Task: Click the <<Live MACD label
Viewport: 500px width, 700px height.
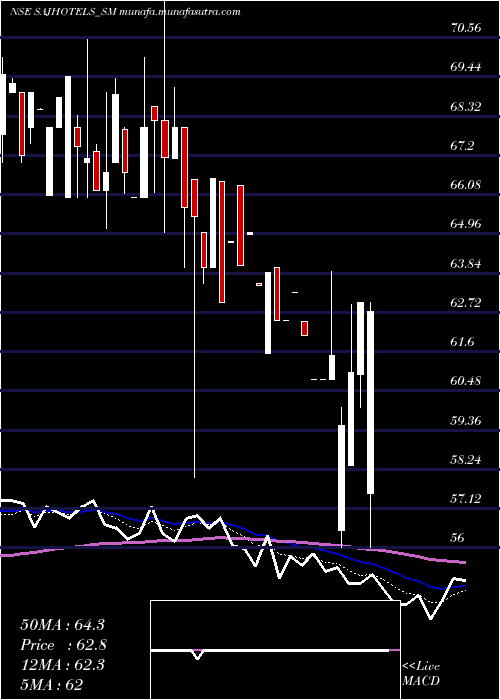Action: [421, 674]
